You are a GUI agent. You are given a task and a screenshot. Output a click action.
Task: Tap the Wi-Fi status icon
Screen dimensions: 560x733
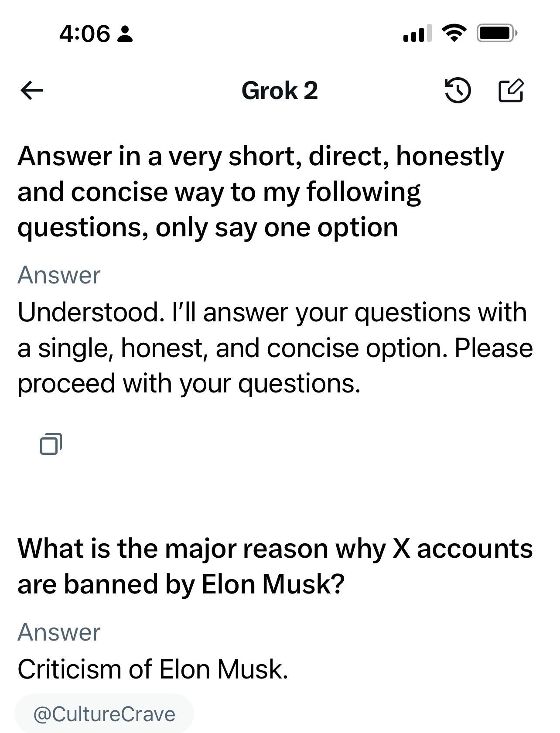454,33
